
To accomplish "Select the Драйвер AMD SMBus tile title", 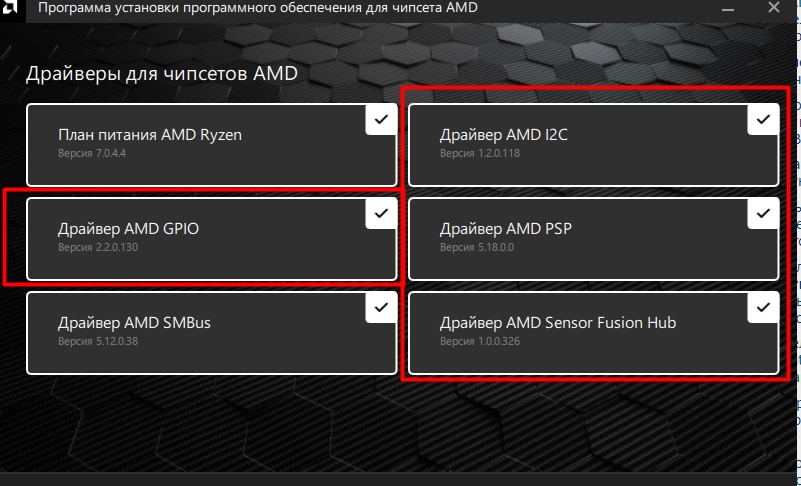I will click(x=134, y=322).
